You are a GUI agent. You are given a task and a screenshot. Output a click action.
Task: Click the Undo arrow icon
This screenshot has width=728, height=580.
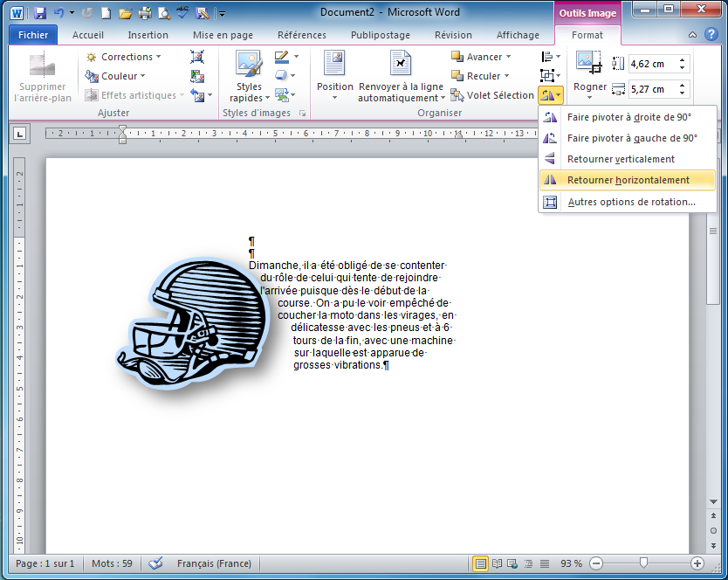pos(58,13)
